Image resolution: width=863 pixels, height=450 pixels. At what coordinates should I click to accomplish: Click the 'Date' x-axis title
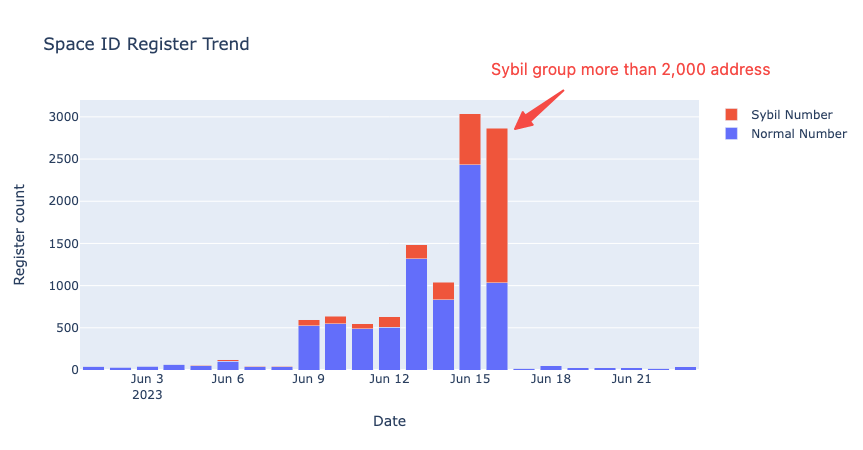[x=390, y=421]
